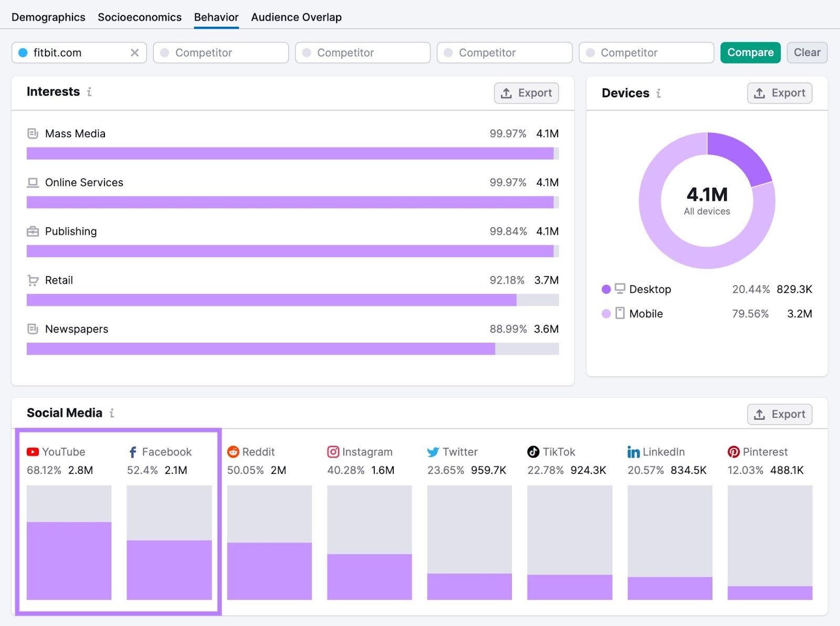Viewport: 840px width, 626px height.
Task: Click the Mass Media progress bar
Action: [293, 153]
